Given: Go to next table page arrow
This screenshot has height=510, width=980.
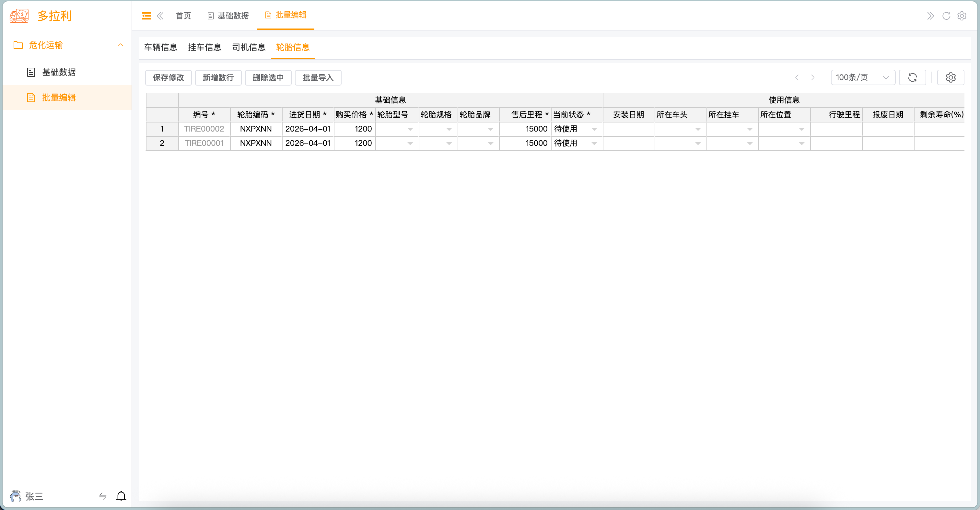Looking at the screenshot, I should (812, 77).
